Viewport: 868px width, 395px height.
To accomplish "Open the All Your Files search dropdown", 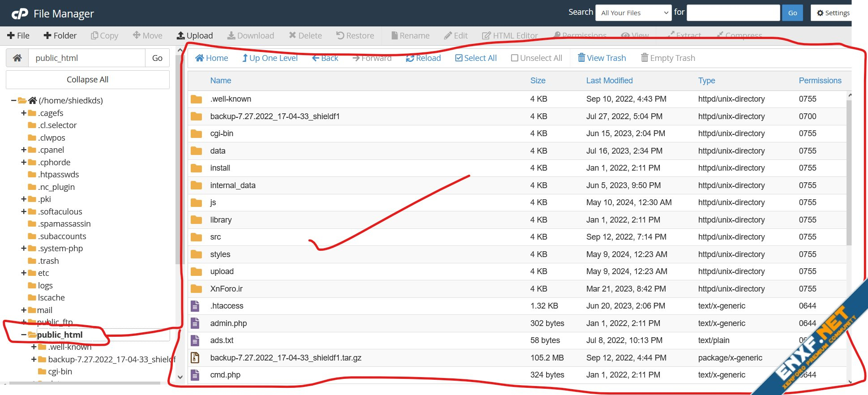I will pyautogui.click(x=633, y=13).
